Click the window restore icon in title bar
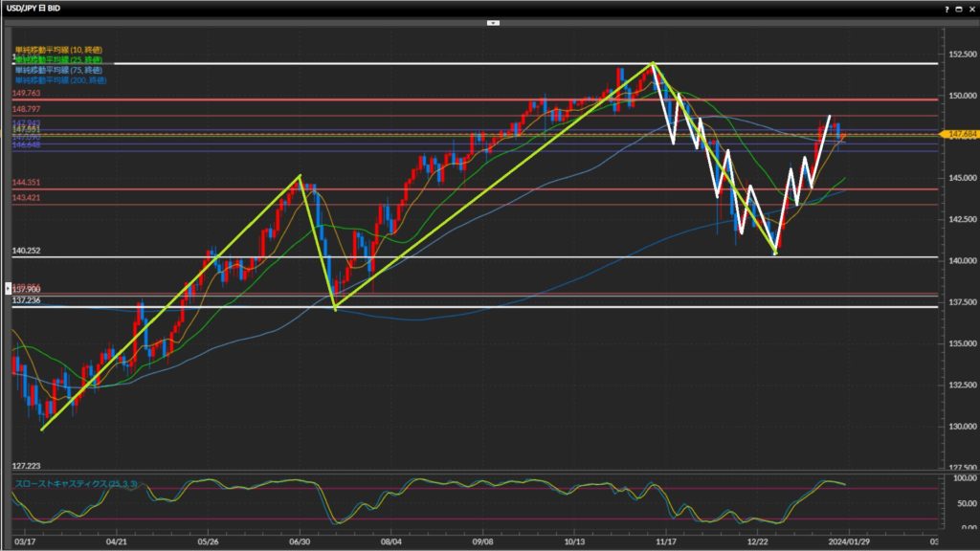 point(959,8)
